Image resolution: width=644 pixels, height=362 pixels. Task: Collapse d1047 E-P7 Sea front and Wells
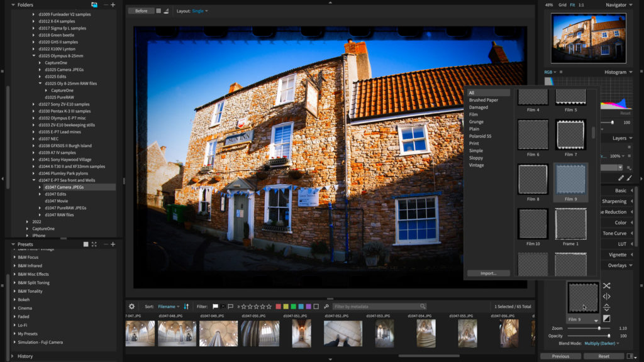(34, 180)
